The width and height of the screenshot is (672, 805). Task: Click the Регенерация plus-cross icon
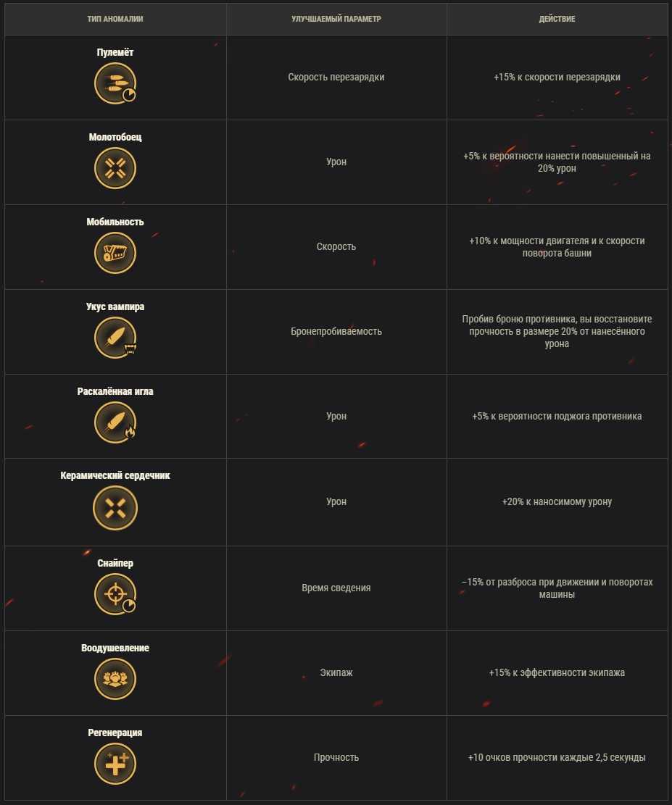[115, 764]
